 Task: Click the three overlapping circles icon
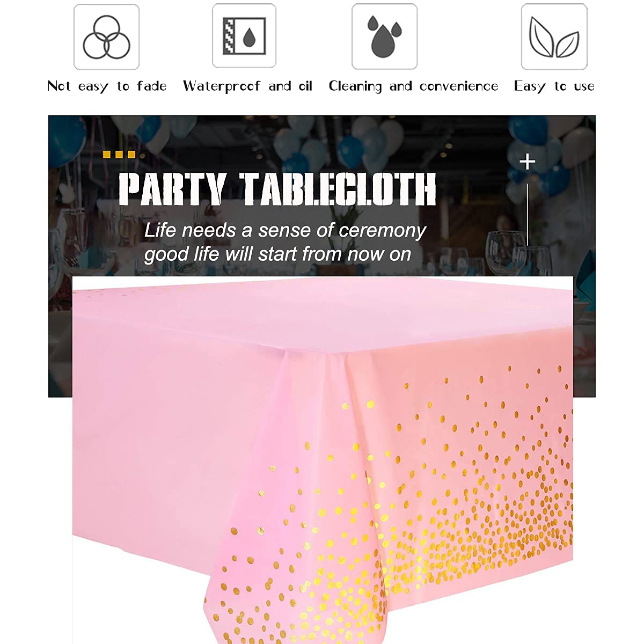106,37
